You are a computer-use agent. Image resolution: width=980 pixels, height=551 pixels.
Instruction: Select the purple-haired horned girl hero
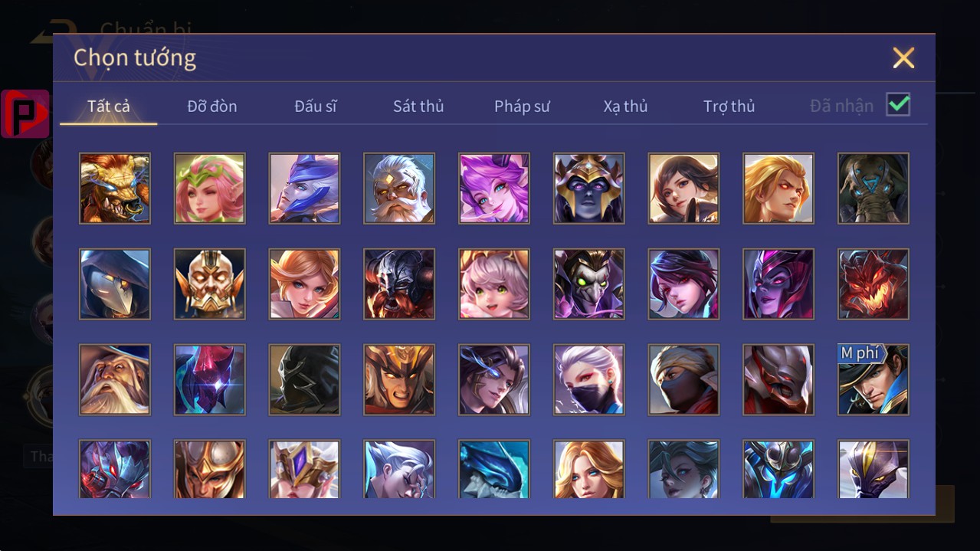[494, 189]
